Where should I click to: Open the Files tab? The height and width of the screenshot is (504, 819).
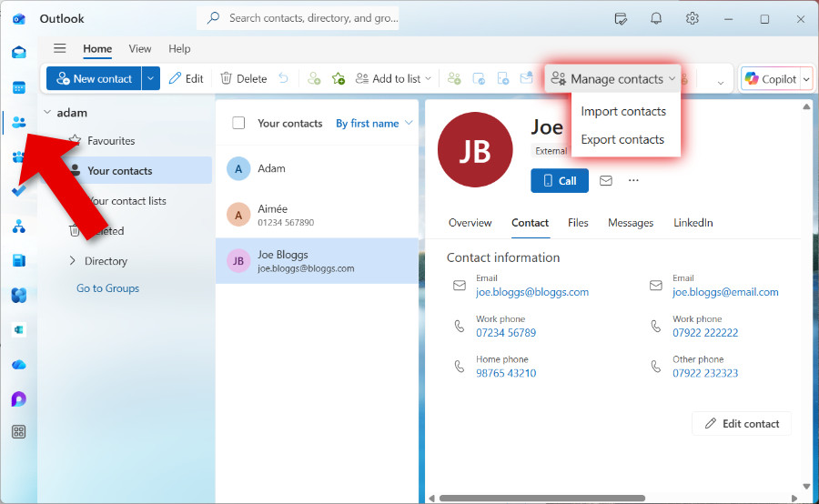578,223
